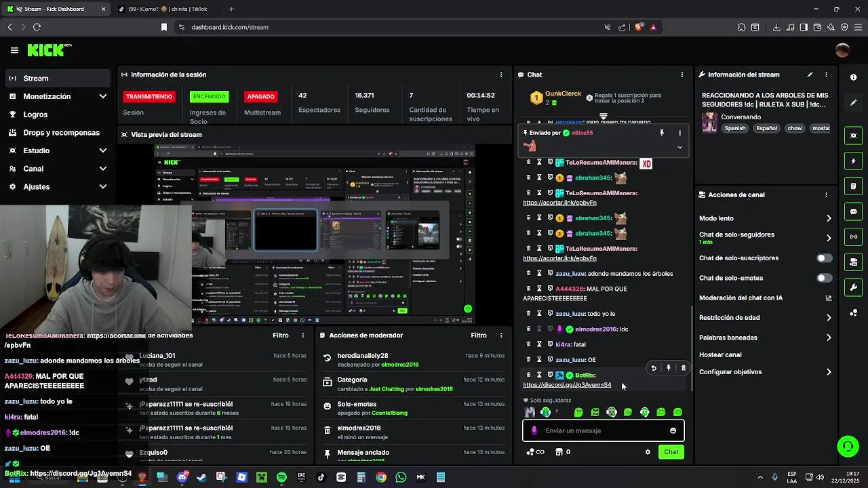Viewport: 868px width, 488px height.
Task: Select Drops y recompensas in the sidebar
Action: (x=58, y=133)
